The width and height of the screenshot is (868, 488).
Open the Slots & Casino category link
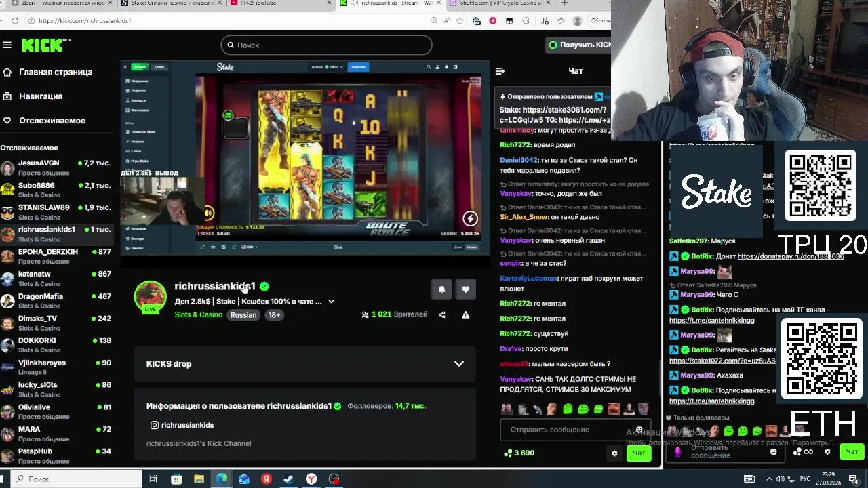click(x=198, y=314)
